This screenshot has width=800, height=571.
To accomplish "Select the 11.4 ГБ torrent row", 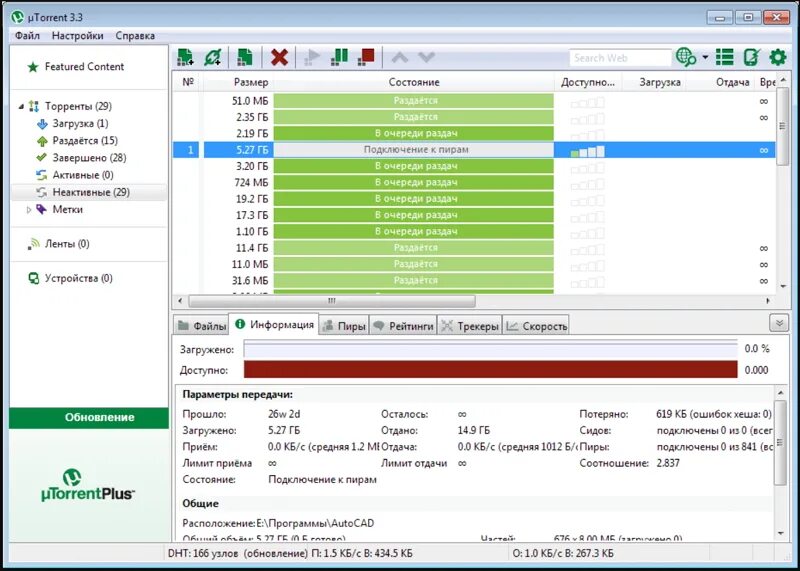I will [x=474, y=248].
